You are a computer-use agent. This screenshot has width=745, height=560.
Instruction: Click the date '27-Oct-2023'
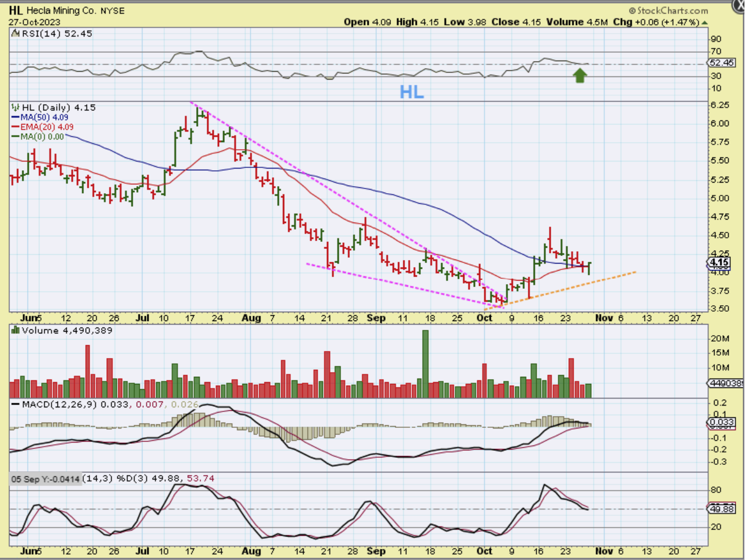34,22
